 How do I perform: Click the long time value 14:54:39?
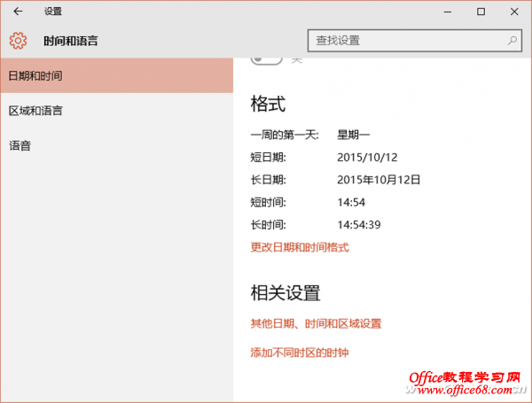[359, 225]
